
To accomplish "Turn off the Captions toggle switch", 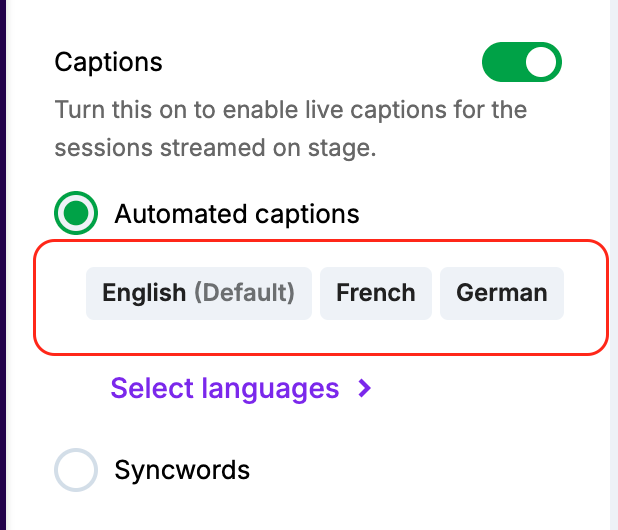I will coord(522,62).
